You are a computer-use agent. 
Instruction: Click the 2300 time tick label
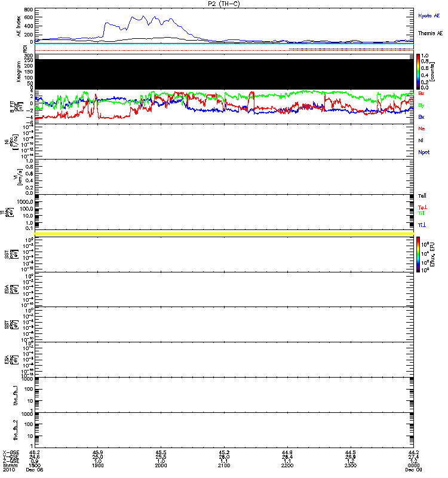[x=350, y=465]
